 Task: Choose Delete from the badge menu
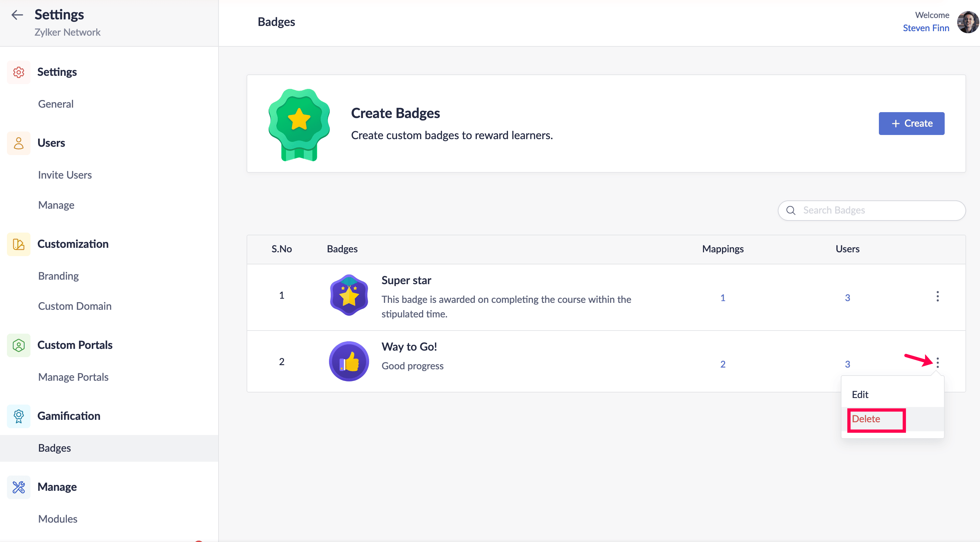click(866, 419)
